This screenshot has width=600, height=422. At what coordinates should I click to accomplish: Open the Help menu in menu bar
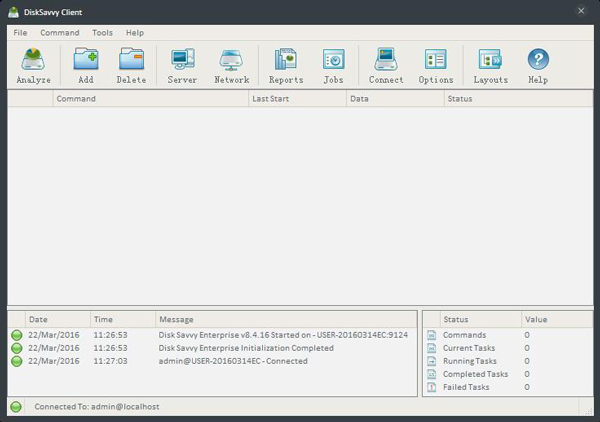(x=135, y=33)
